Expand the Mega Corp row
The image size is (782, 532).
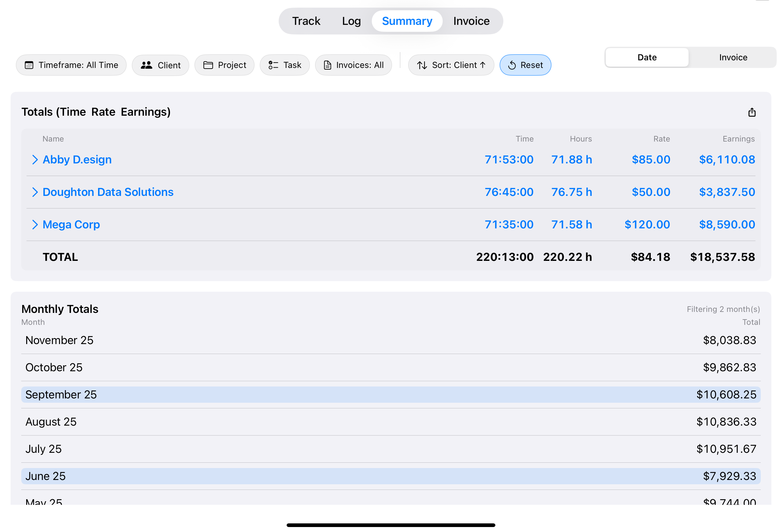pos(35,224)
